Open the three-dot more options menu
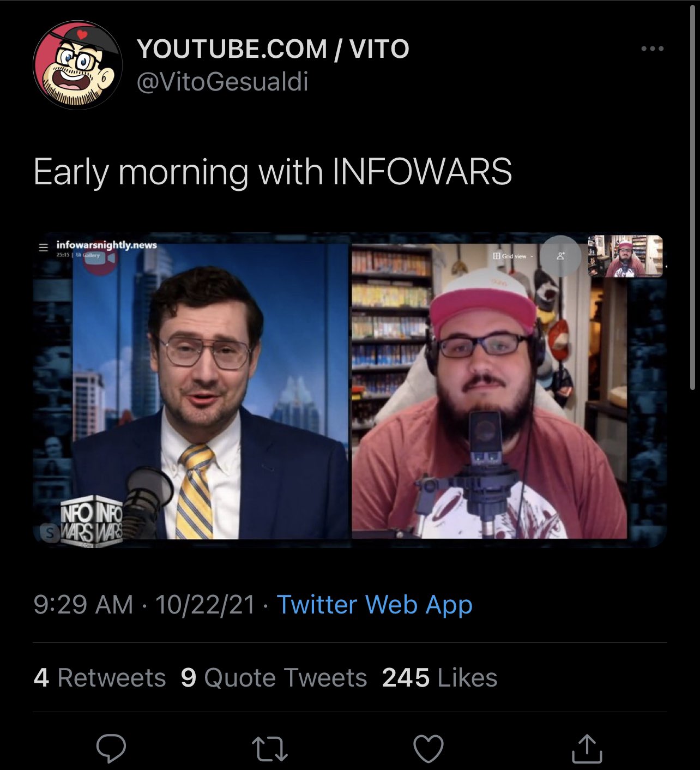Viewport: 700px width, 770px height. click(653, 49)
